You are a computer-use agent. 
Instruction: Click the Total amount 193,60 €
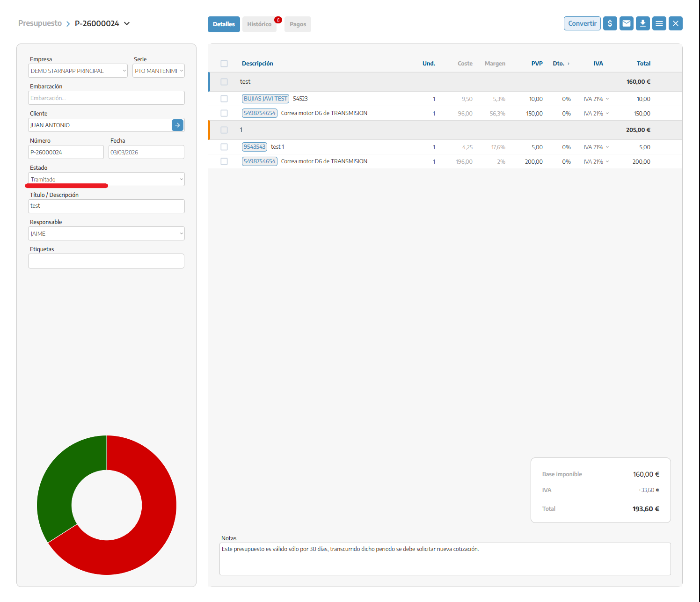point(646,509)
